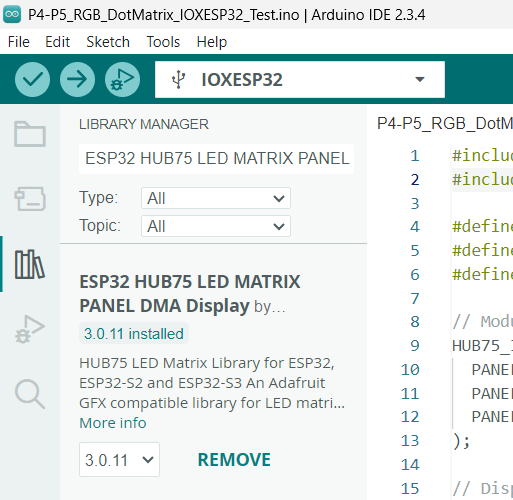Open the Edit menu
This screenshot has height=500, width=513.
[x=57, y=42]
